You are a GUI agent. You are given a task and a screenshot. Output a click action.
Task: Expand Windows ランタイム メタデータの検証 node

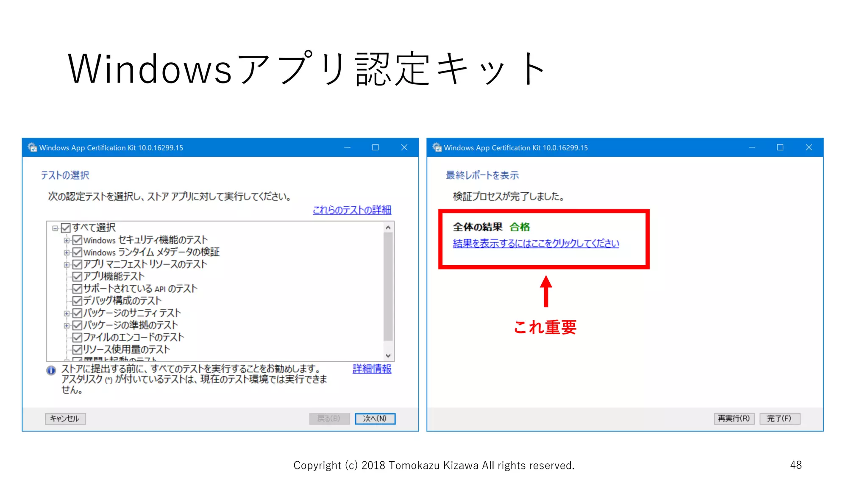(67, 253)
